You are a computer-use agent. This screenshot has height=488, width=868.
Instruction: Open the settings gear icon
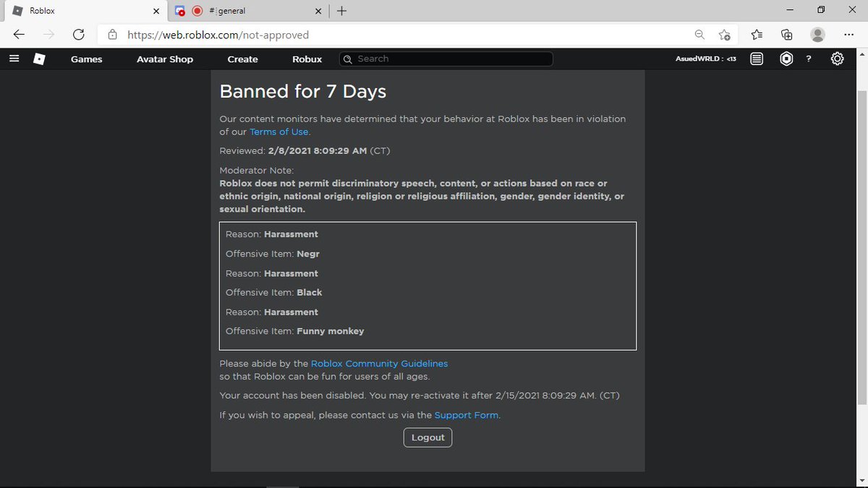click(x=837, y=59)
